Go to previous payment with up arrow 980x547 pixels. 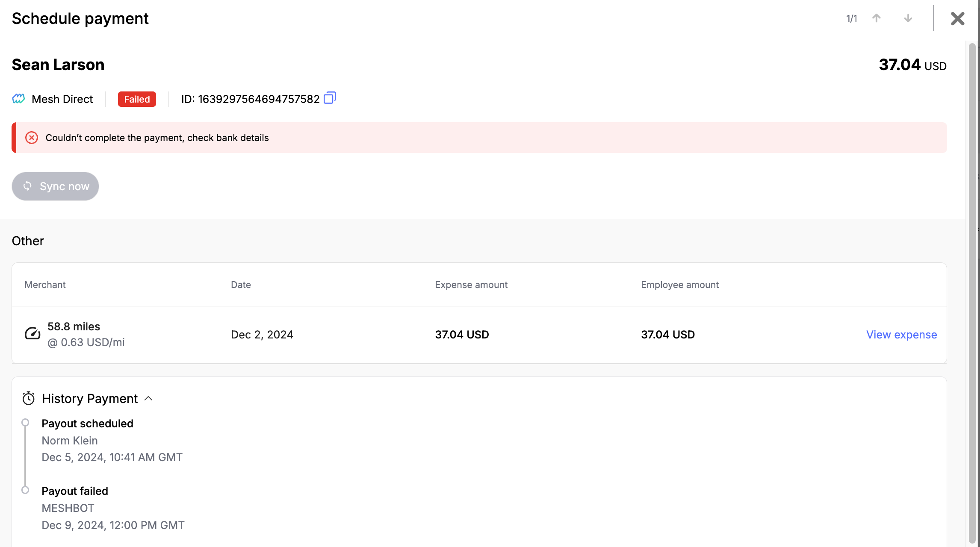click(876, 18)
